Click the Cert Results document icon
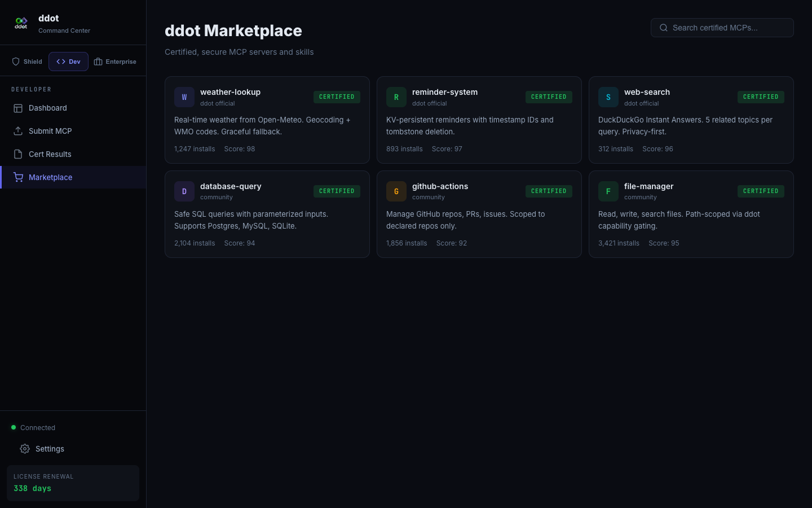The height and width of the screenshot is (508, 812). pos(17,154)
